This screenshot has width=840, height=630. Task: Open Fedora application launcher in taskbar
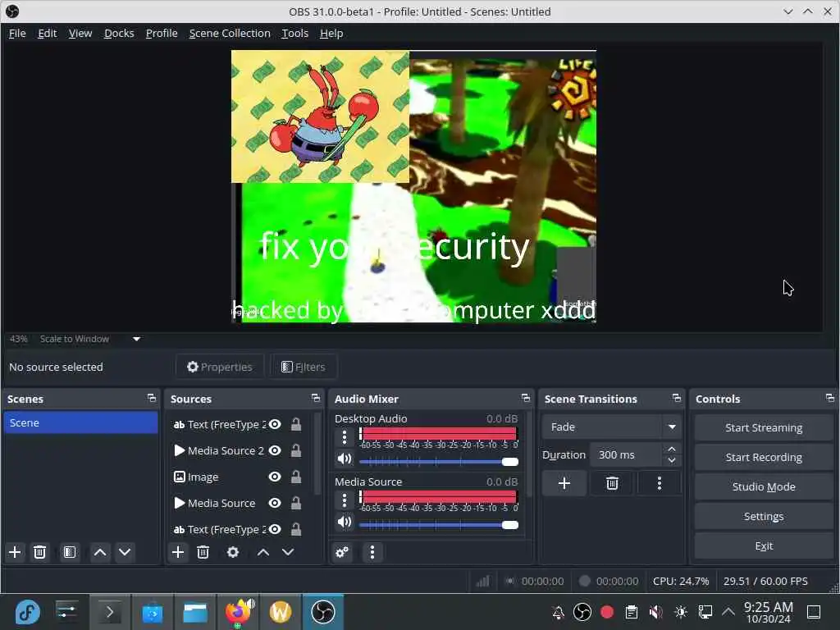pyautogui.click(x=27, y=612)
